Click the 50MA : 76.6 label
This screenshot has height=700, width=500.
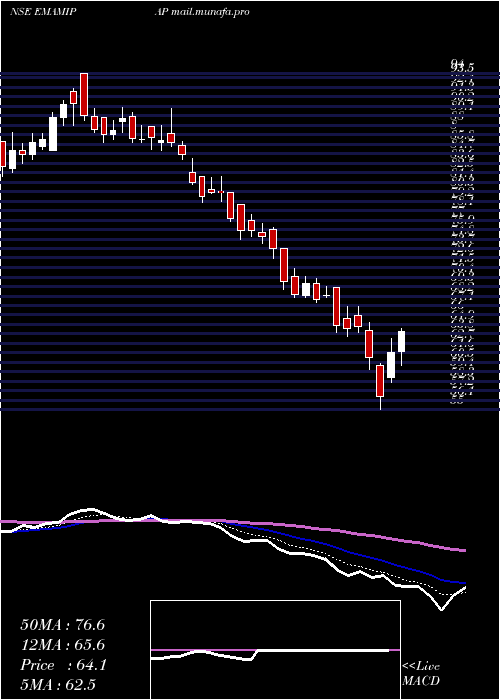(x=62, y=625)
